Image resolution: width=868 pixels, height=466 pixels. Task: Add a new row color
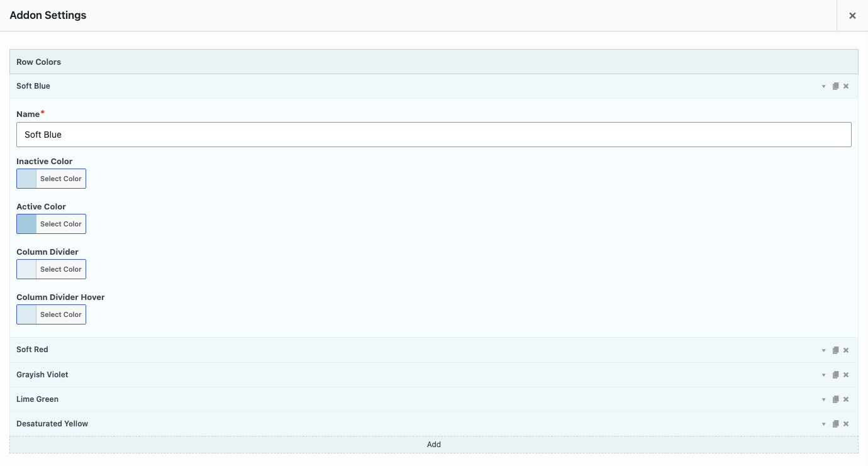click(x=434, y=444)
